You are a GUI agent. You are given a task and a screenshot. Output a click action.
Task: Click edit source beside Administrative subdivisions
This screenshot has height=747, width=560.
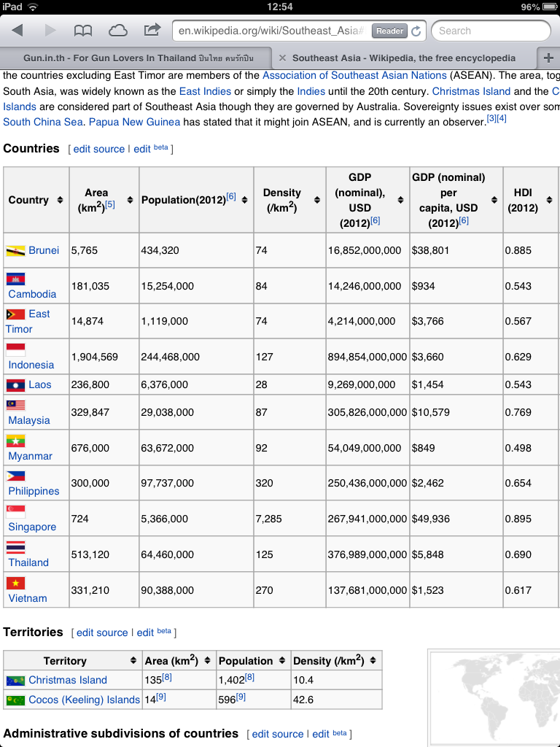[x=278, y=734]
